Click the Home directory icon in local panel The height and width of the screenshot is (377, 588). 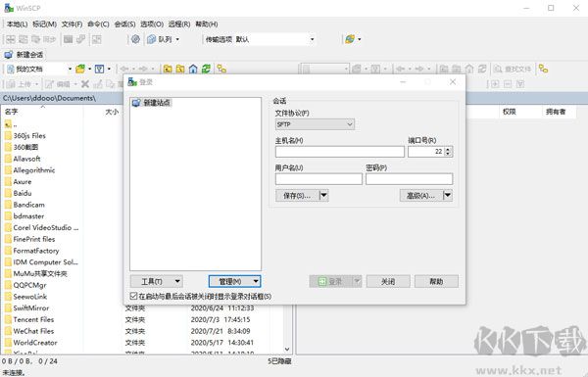pyautogui.click(x=193, y=69)
